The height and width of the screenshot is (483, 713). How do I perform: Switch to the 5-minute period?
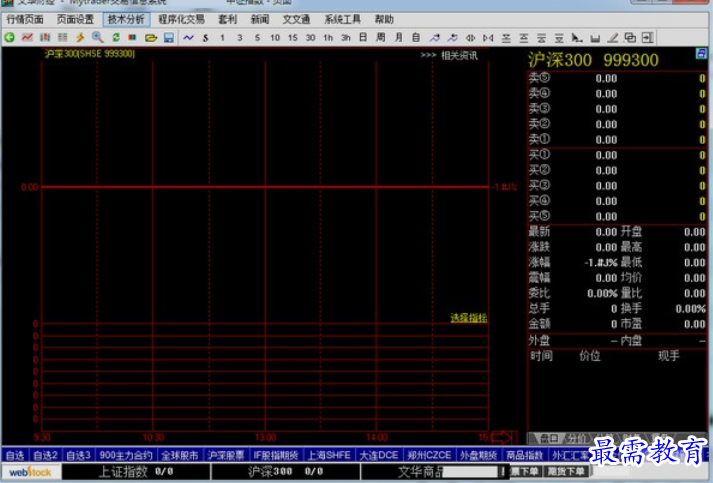pos(257,38)
